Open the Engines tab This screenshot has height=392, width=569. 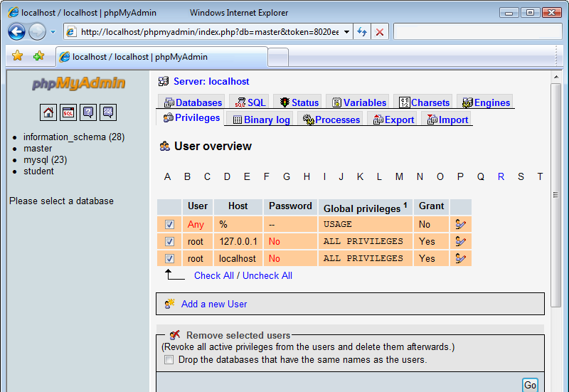tap(486, 102)
